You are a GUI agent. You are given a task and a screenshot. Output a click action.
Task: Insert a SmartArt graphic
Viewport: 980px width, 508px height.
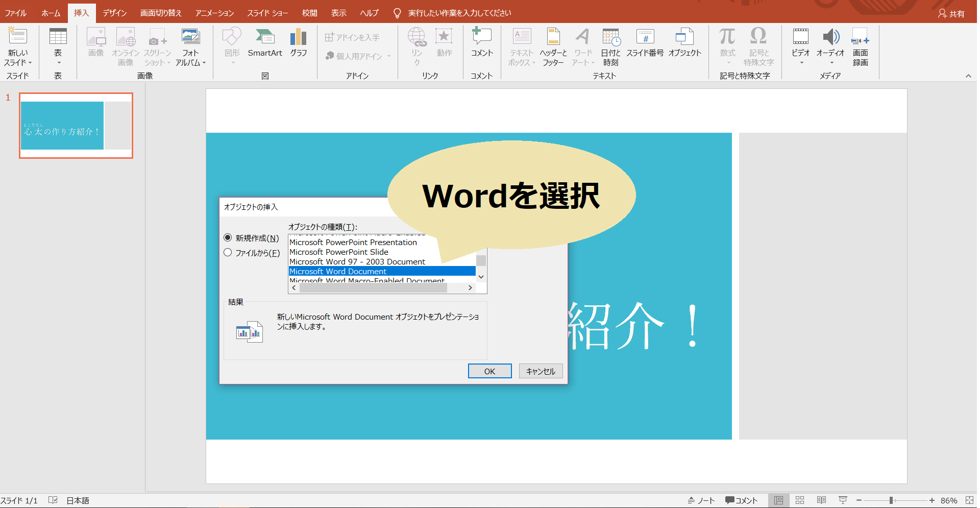(x=265, y=46)
